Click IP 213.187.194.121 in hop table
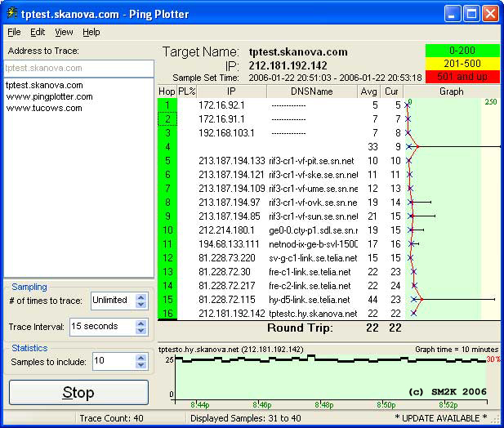The width and height of the screenshot is (504, 428). click(232, 175)
